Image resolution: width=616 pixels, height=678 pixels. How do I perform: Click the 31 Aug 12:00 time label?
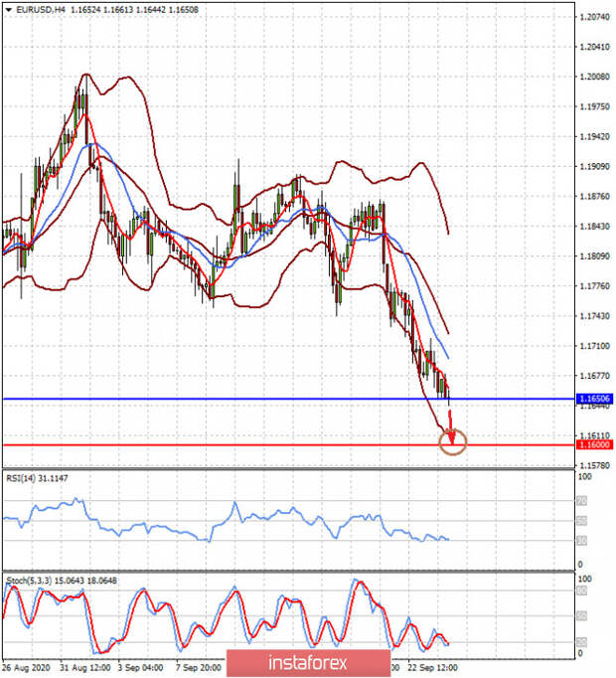pos(85,668)
